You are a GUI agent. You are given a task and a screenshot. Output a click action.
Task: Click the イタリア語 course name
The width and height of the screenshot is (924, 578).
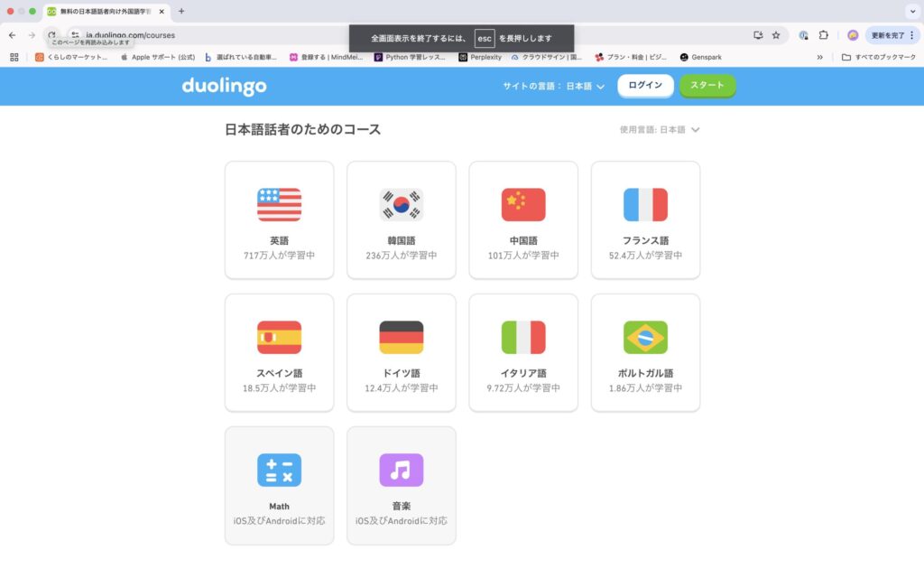pos(523,373)
